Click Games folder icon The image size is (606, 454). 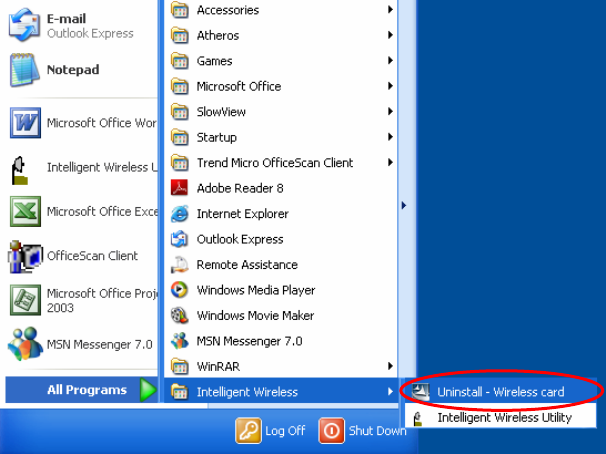point(180,61)
